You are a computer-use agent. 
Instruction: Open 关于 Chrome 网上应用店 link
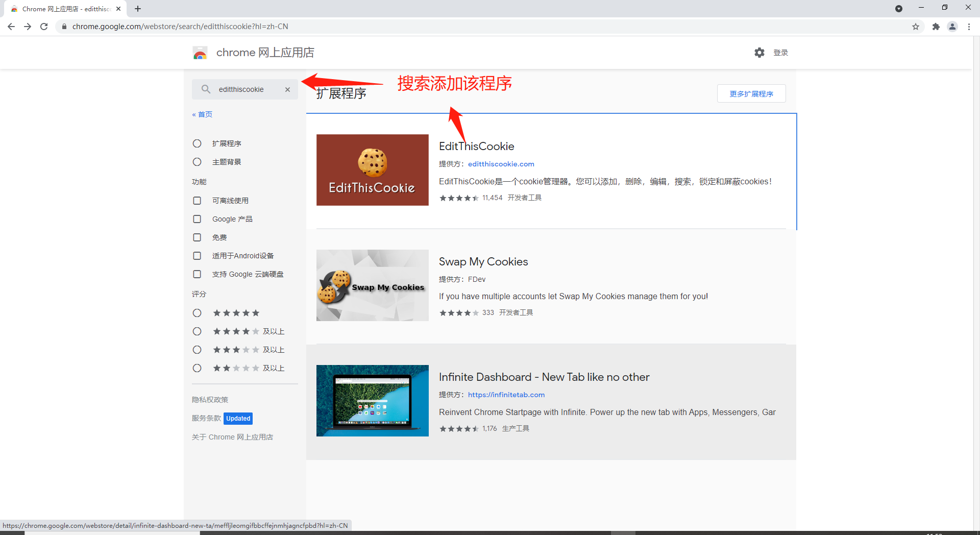(x=232, y=437)
